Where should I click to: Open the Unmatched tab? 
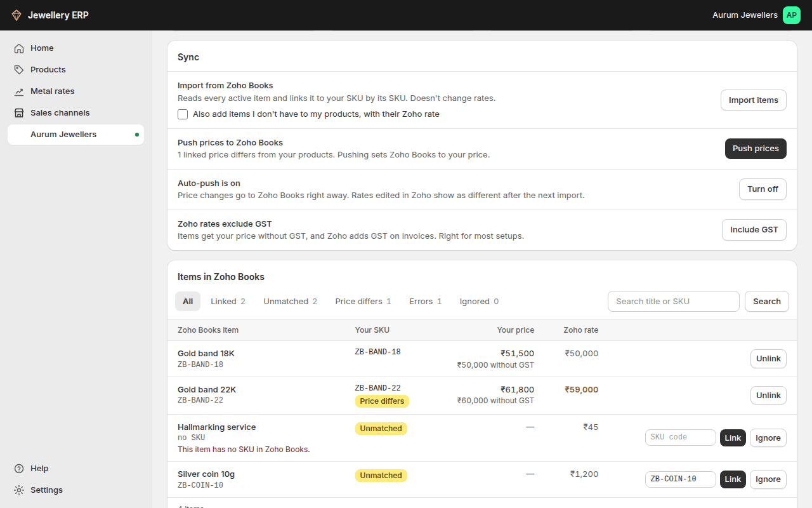290,302
